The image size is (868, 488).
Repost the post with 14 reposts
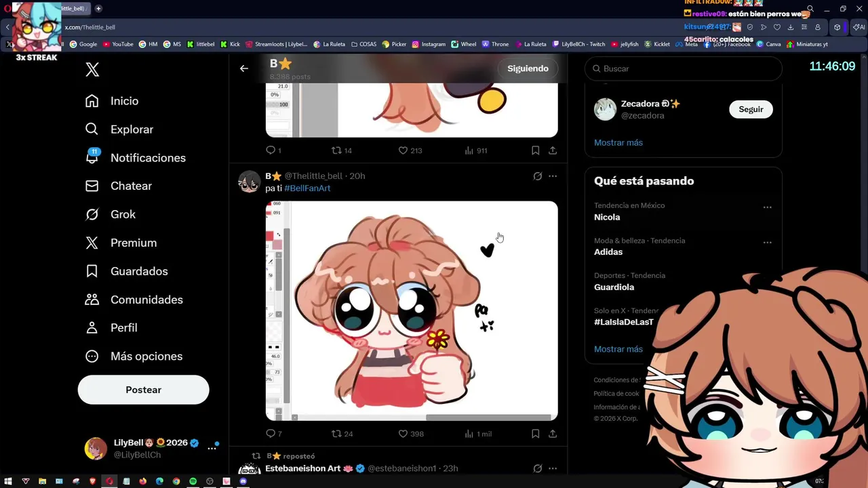(341, 150)
